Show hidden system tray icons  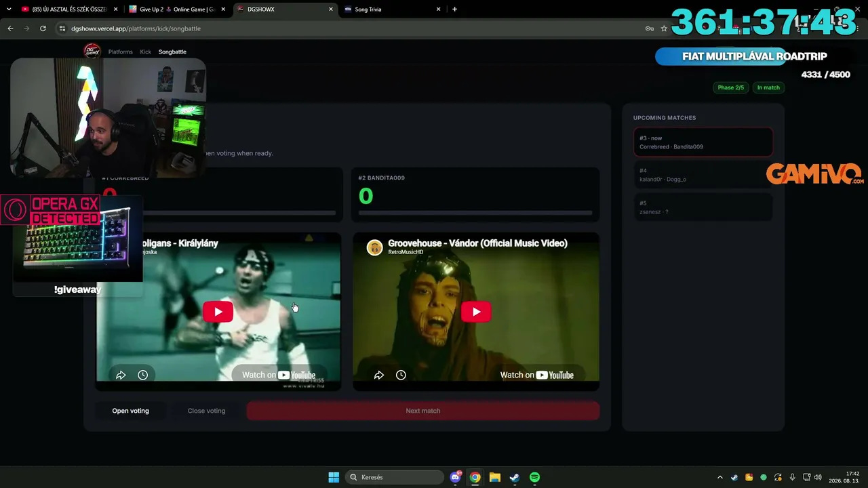pos(719,477)
